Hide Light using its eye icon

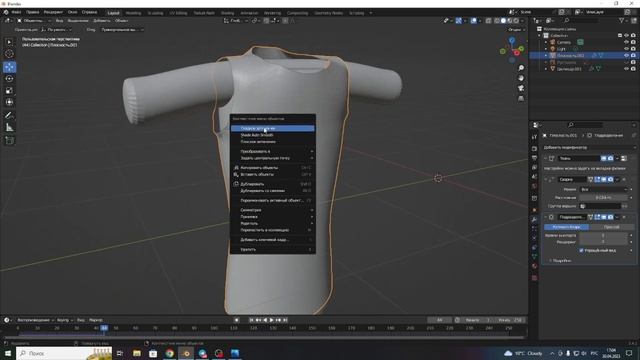[x=627, y=49]
